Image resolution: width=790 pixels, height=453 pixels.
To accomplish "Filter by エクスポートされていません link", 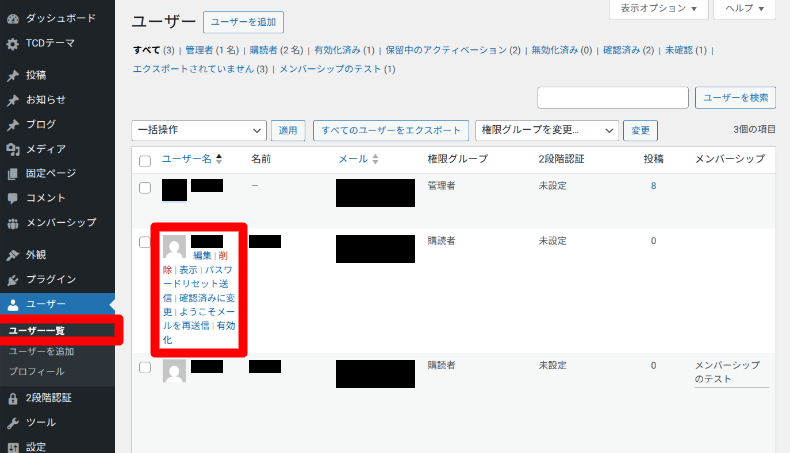I will 193,69.
